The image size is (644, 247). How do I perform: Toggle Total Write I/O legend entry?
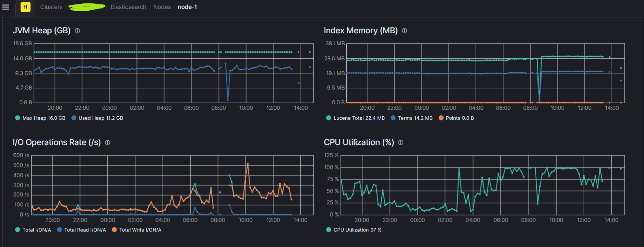pos(136,230)
